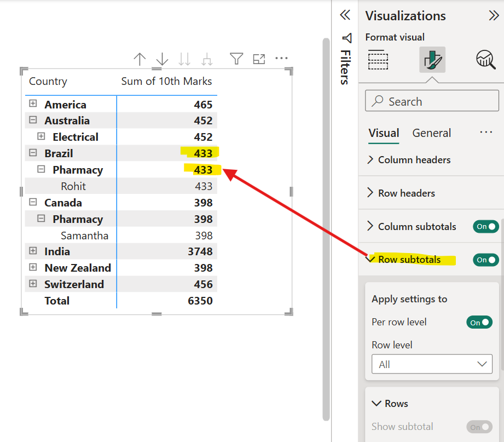The height and width of the screenshot is (442, 504).
Task: Turn off the Column subtotals toggle
Action: (486, 226)
